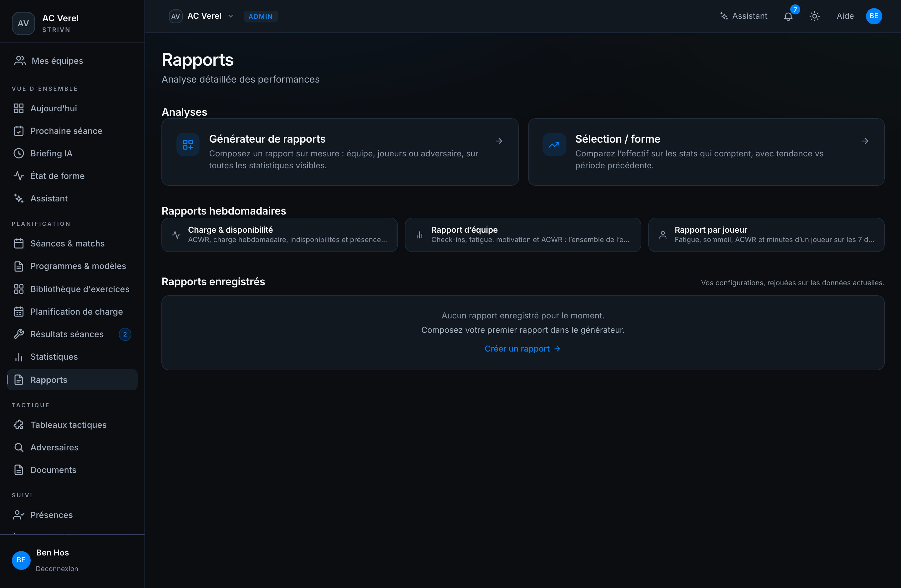Screen dimensions: 901x588
Task: Open Rapport d'équipe weekly report title
Action: coord(464,230)
